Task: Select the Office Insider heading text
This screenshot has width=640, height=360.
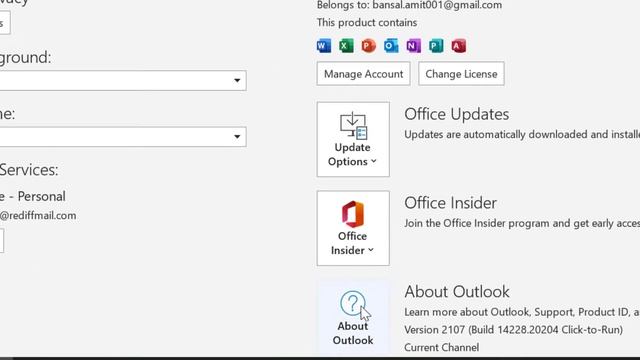Action: [x=451, y=203]
